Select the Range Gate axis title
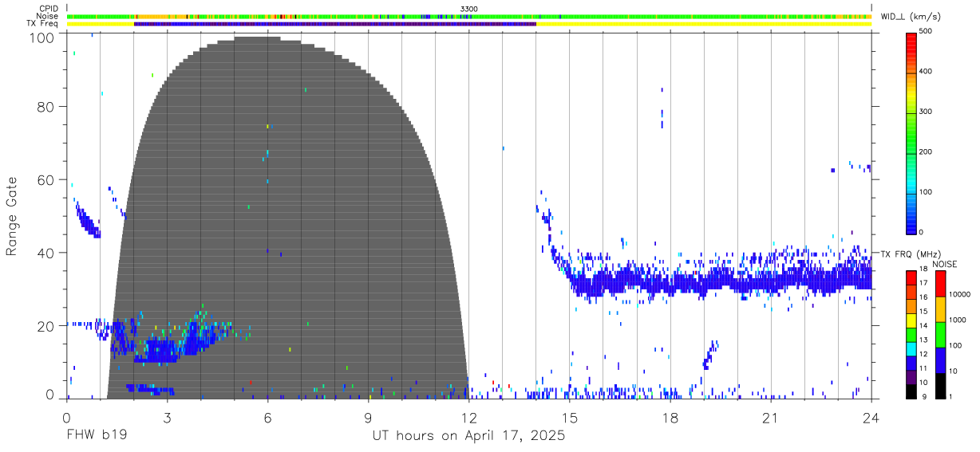Screen dimensions: 980x452 coord(12,217)
